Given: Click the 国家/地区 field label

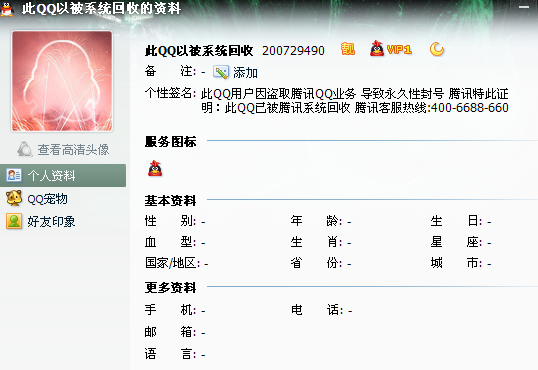Looking at the screenshot, I should pyautogui.click(x=172, y=263).
